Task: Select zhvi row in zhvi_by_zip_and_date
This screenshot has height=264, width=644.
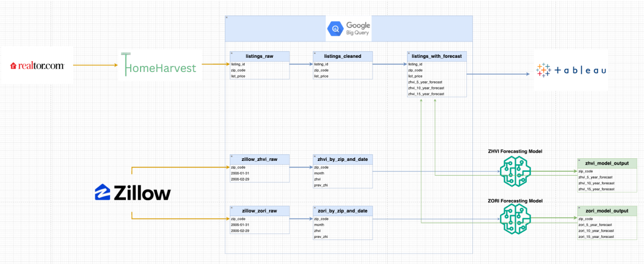Action: click(343, 179)
